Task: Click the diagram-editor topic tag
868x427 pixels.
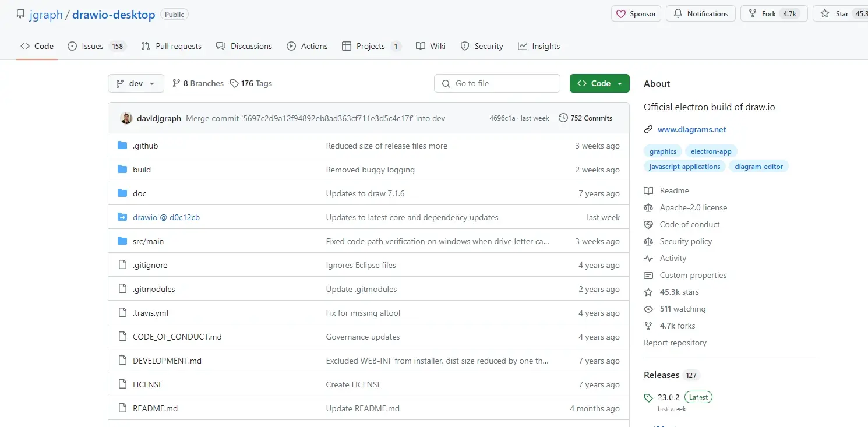Action: [x=759, y=167]
